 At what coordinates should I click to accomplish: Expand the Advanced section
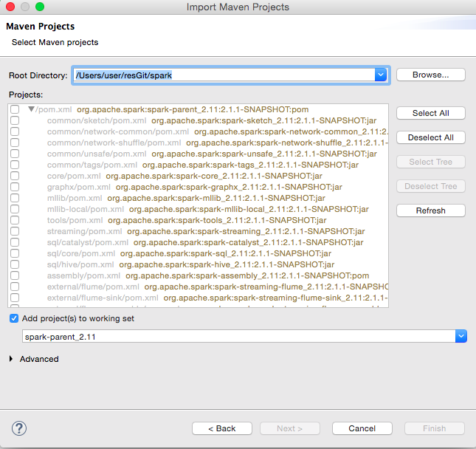pyautogui.click(x=11, y=359)
